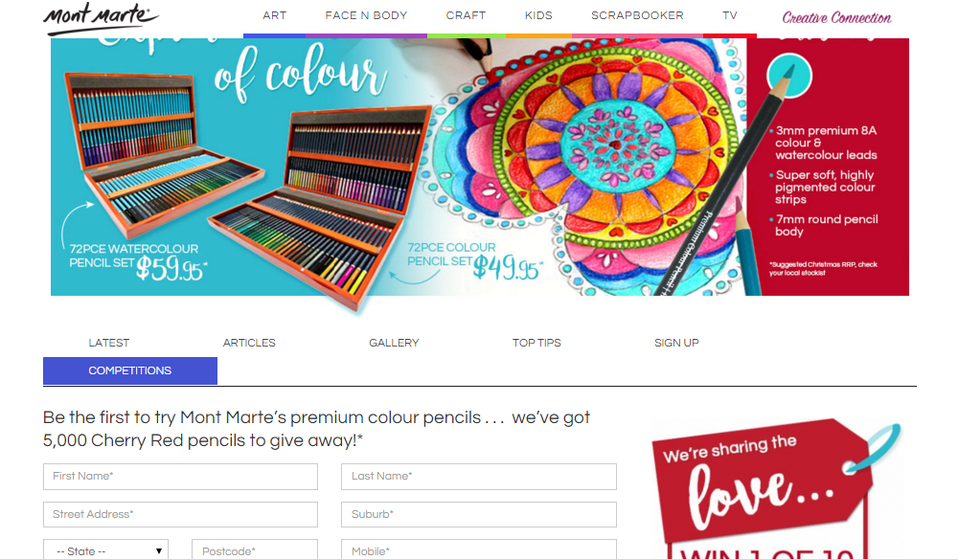The height and width of the screenshot is (560, 958).
Task: Go to the CRAFT section
Action: click(x=466, y=16)
